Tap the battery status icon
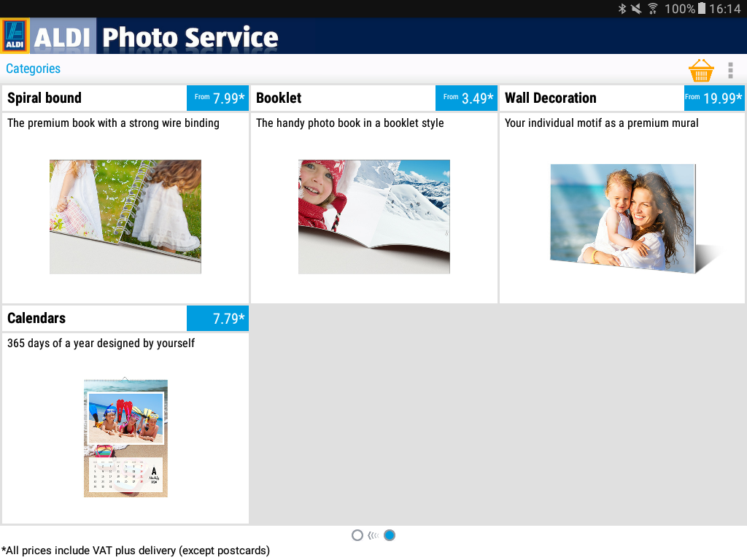Image resolution: width=747 pixels, height=560 pixels. [701, 9]
